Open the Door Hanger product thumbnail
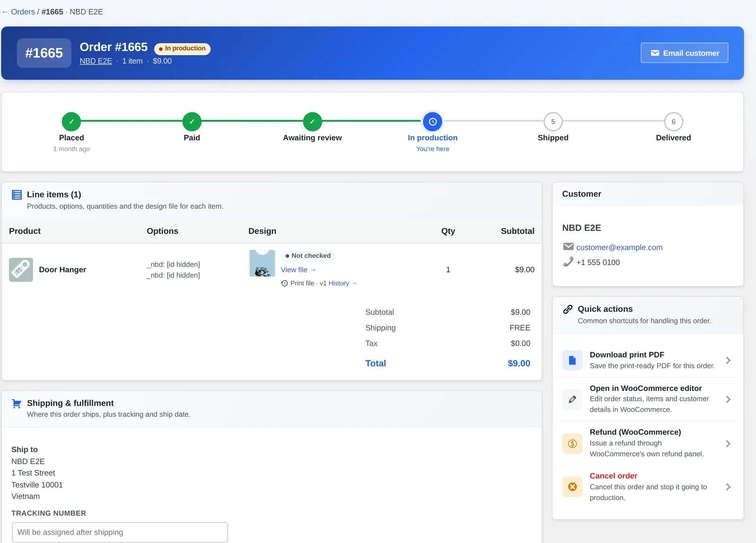 (x=21, y=270)
